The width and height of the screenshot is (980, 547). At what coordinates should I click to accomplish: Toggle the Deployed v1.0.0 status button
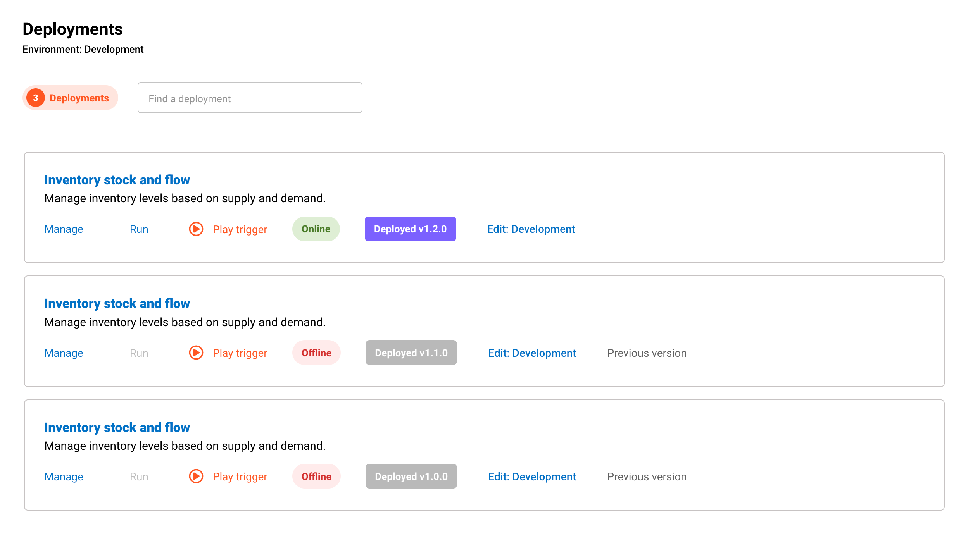pyautogui.click(x=411, y=476)
